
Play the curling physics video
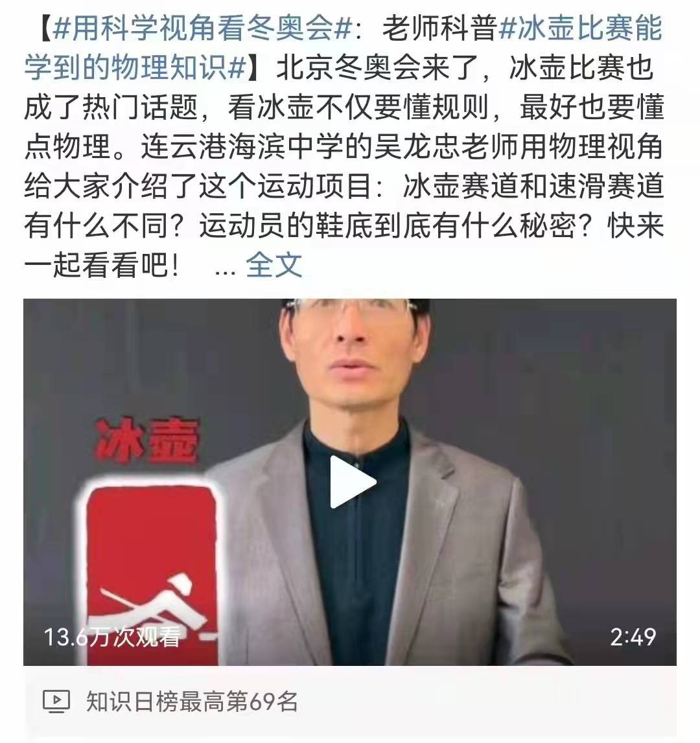353,482
